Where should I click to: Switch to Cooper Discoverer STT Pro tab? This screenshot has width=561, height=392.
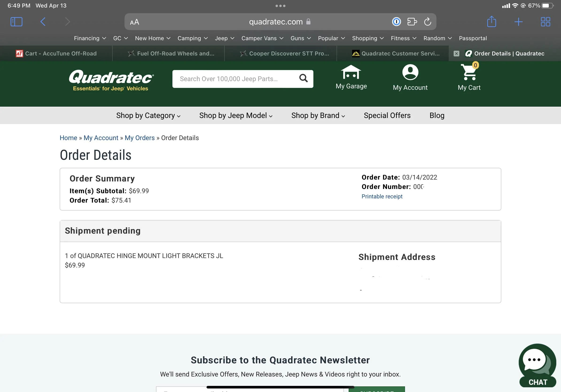pyautogui.click(x=280, y=54)
